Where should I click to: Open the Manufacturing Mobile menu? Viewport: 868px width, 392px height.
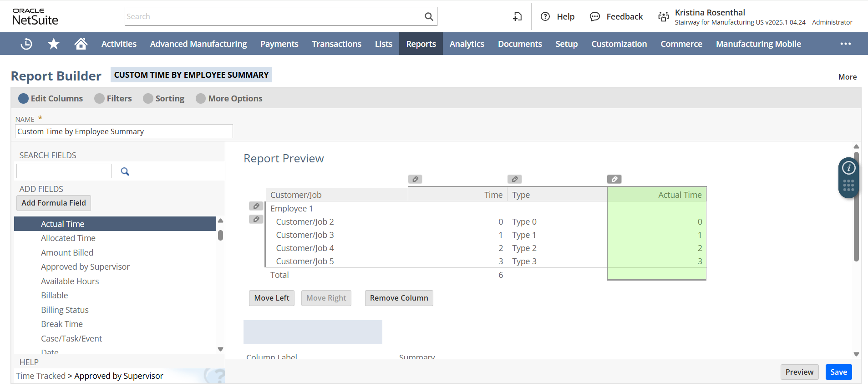coord(758,44)
